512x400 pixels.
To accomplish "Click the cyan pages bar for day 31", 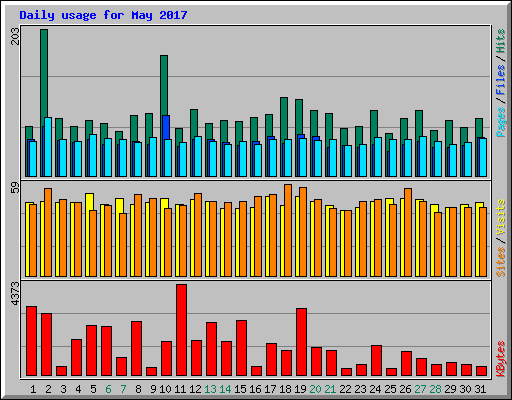I will (x=483, y=157).
